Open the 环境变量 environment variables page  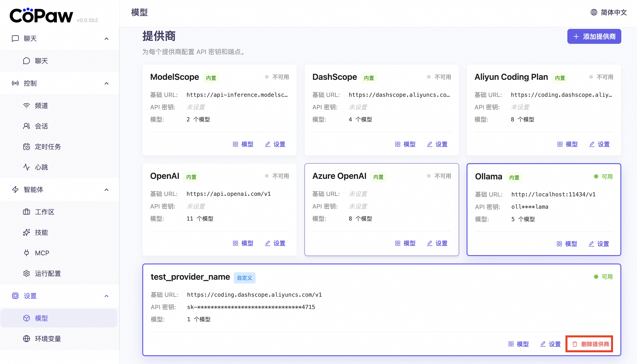(x=48, y=339)
